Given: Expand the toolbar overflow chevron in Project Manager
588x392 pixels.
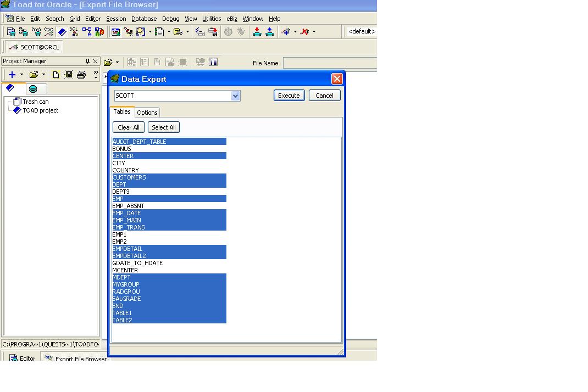Looking at the screenshot, I should 96,75.
